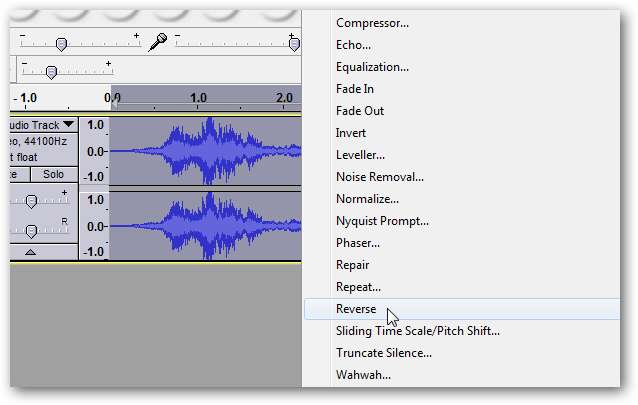The width and height of the screenshot is (638, 405).
Task: Click the track pan slider
Action: pyautogui.click(x=31, y=229)
